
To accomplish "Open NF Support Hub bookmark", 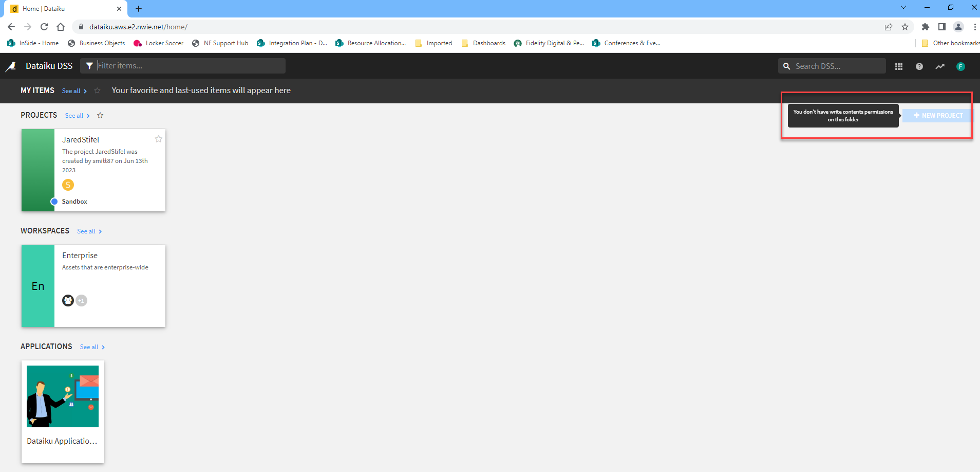I will click(x=220, y=43).
